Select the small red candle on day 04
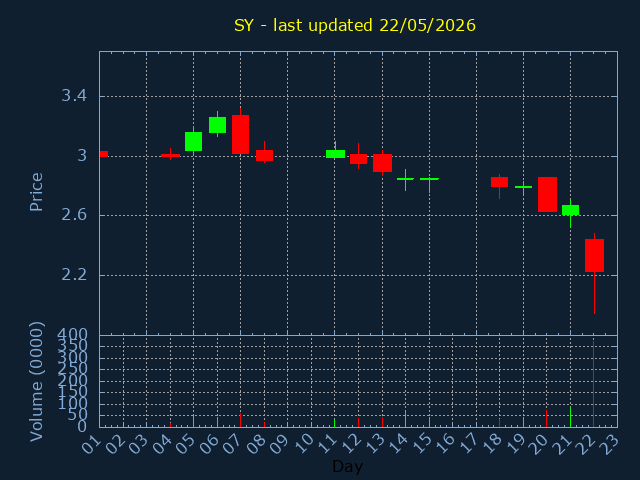Screen dimensions: 640x480 click(x=170, y=155)
